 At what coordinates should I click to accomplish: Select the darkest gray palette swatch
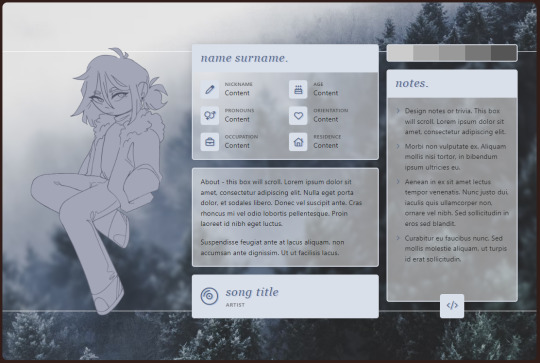[504, 53]
